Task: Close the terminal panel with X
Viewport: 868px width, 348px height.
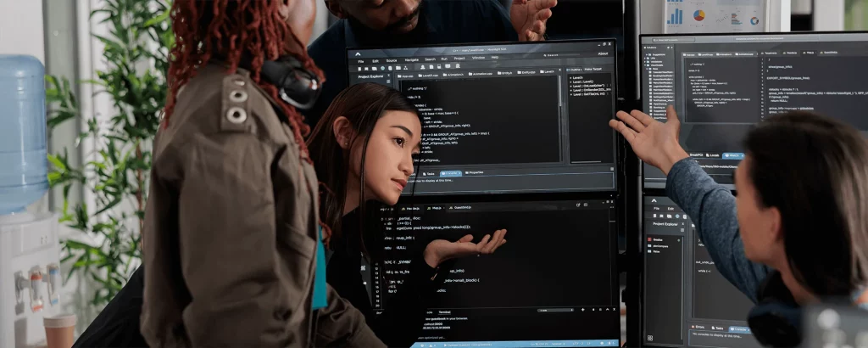Action: point(614,309)
